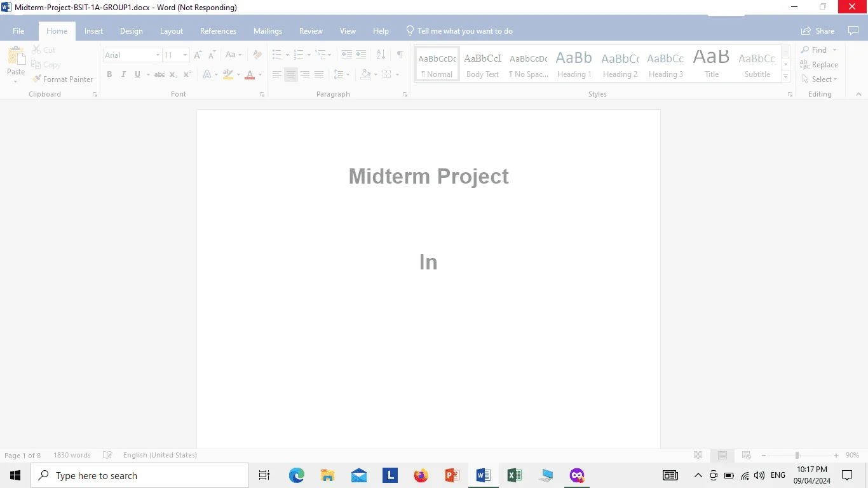Screen dimensions: 868x488
Task: Toggle italic formatting
Action: pos(123,74)
